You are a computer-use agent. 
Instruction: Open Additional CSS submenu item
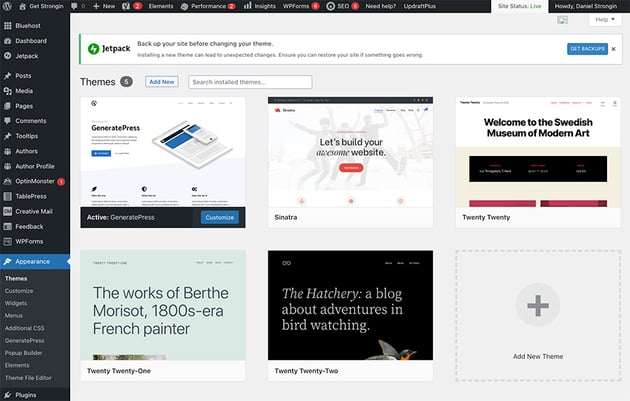click(25, 328)
